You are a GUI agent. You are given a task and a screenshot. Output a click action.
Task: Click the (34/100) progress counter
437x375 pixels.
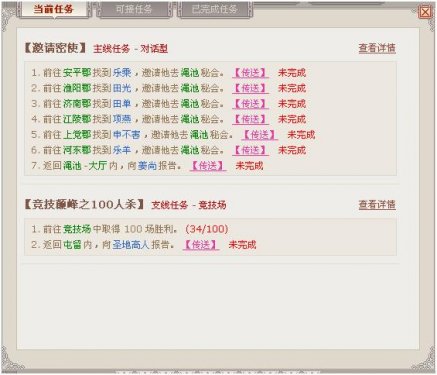pos(207,229)
